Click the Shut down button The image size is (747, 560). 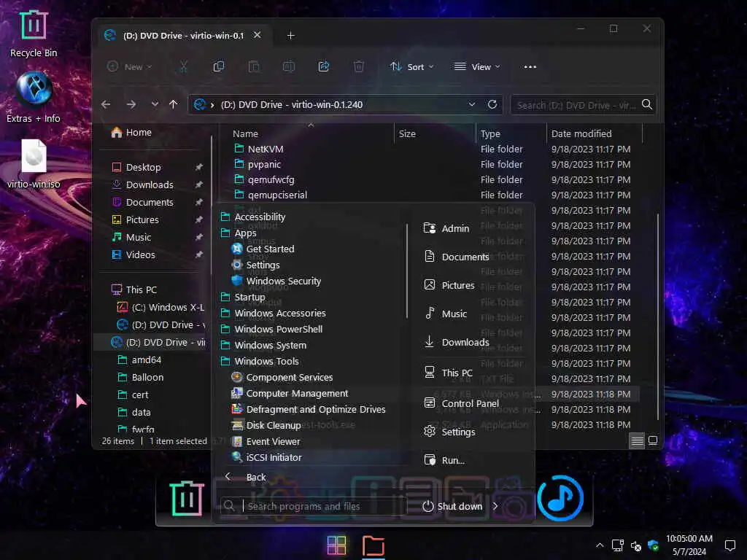coord(452,506)
